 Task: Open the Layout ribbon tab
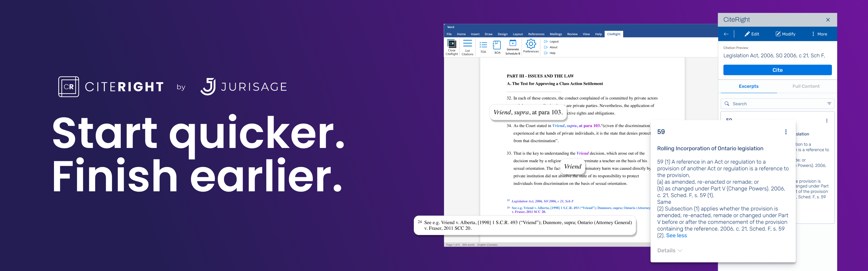point(518,34)
